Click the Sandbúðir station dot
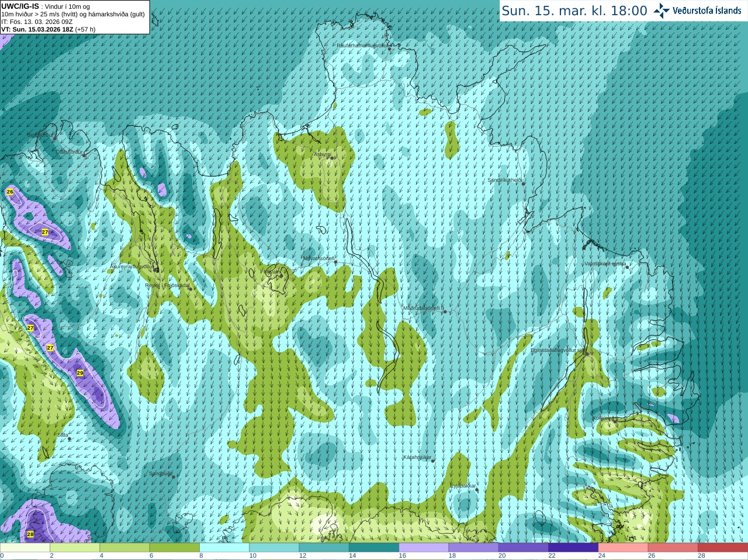Image resolution: width=748 pixels, height=560 pixels. (174, 477)
